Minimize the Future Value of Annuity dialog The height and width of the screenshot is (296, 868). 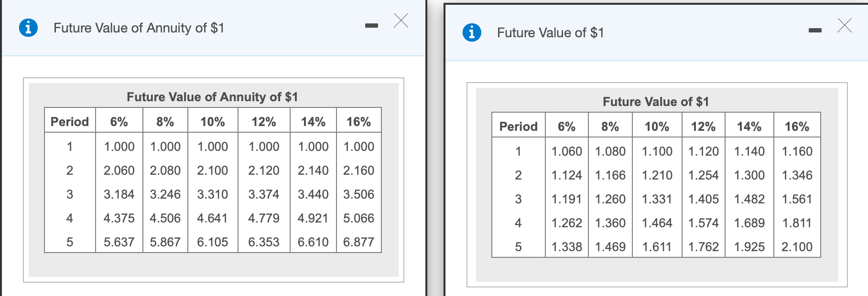371,25
